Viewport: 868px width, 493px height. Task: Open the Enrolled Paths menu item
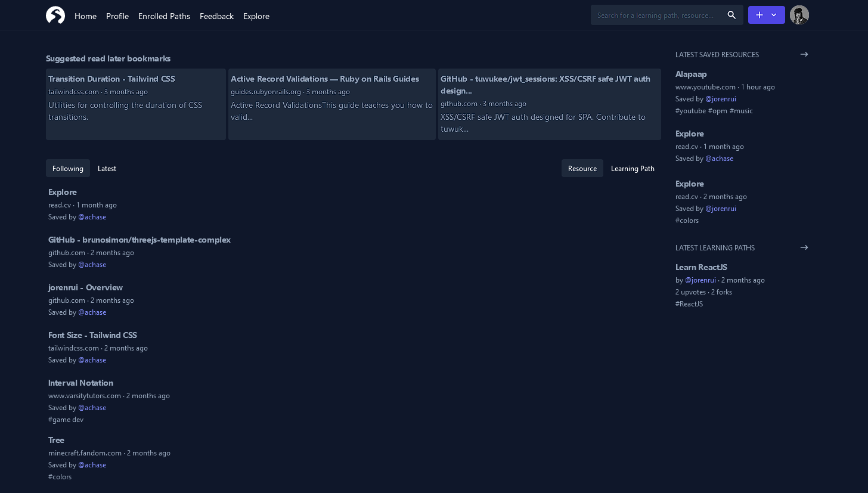click(x=164, y=16)
